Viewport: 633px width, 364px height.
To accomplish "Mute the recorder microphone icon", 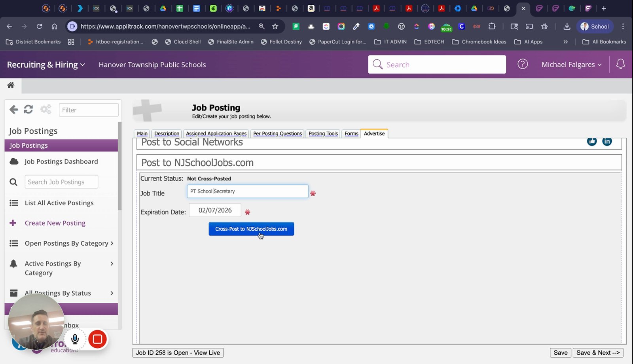I will point(75,339).
